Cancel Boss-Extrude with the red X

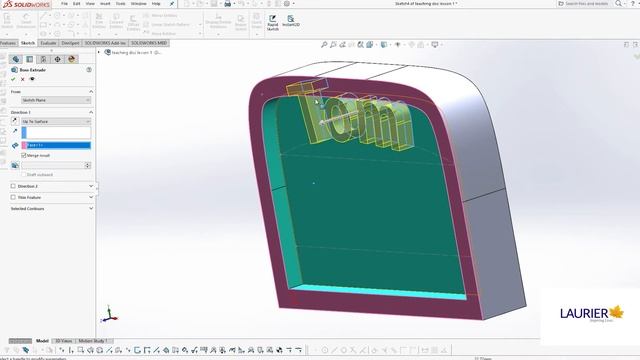coord(22,79)
